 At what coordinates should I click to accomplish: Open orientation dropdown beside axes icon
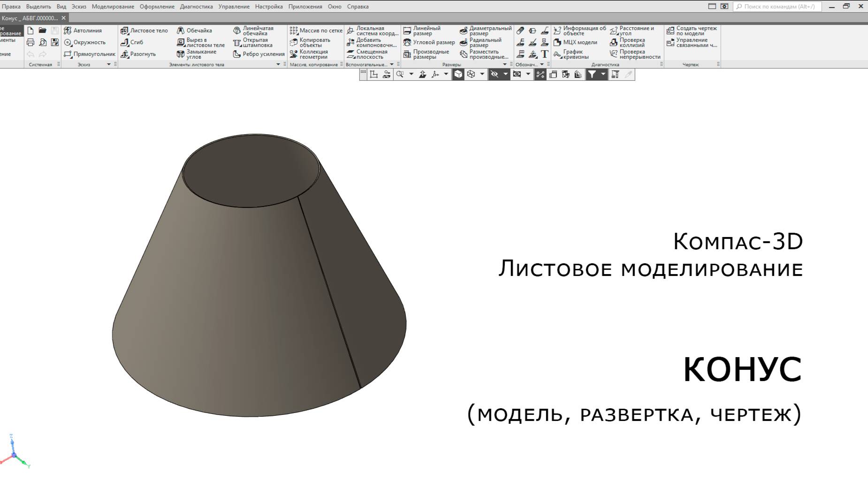point(446,74)
